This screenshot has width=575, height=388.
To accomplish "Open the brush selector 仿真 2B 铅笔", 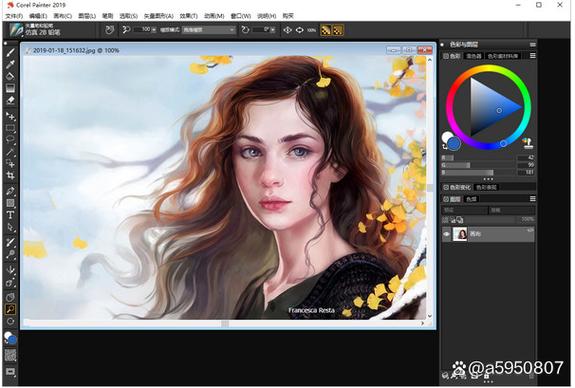I will pyautogui.click(x=35, y=30).
